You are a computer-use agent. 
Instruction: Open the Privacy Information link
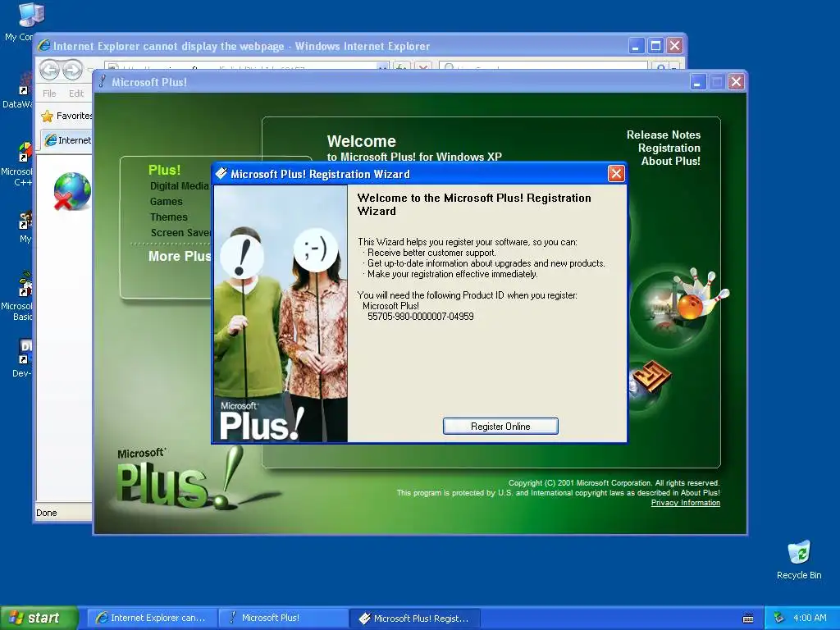point(685,503)
